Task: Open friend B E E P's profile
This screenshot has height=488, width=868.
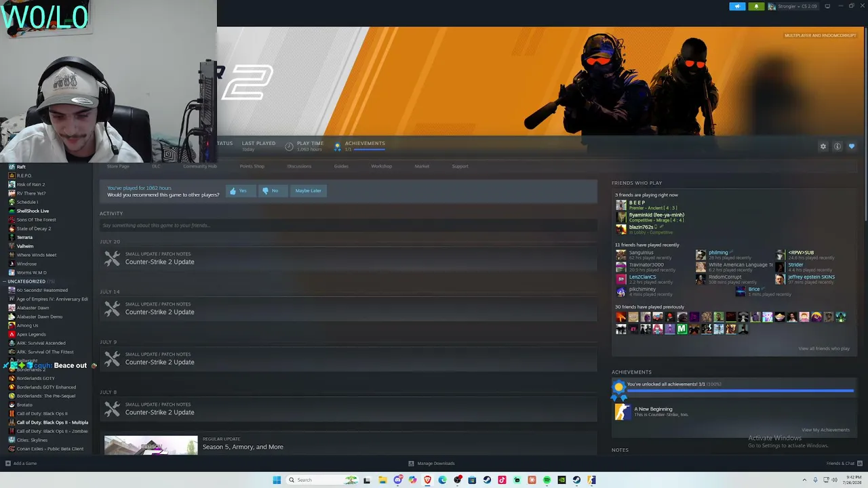Action: coord(637,205)
